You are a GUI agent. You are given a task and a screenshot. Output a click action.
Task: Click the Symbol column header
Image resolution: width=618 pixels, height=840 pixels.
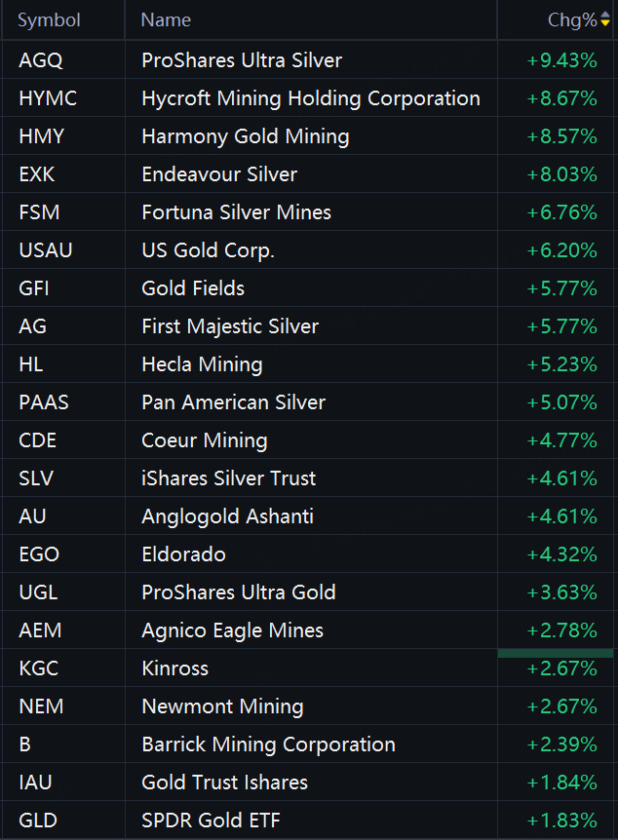(x=49, y=20)
